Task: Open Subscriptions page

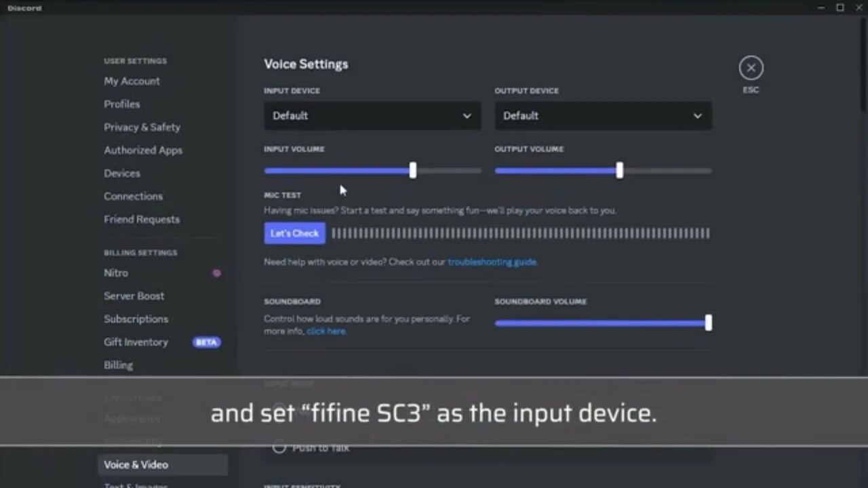Action: tap(136, 319)
